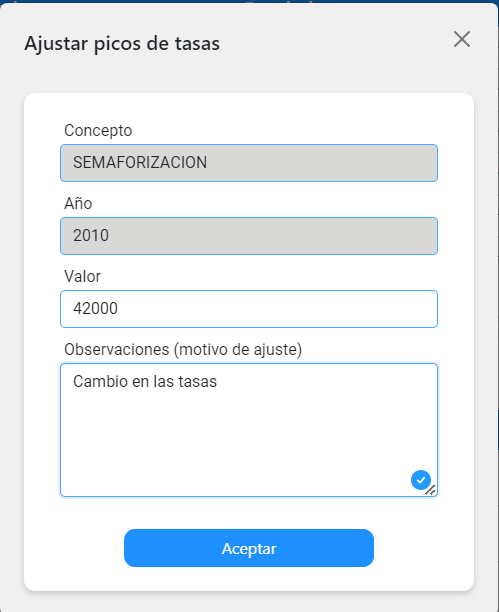Screen dimensions: 499x612
Task: Click the Valor field label
Action: pyautogui.click(x=82, y=276)
